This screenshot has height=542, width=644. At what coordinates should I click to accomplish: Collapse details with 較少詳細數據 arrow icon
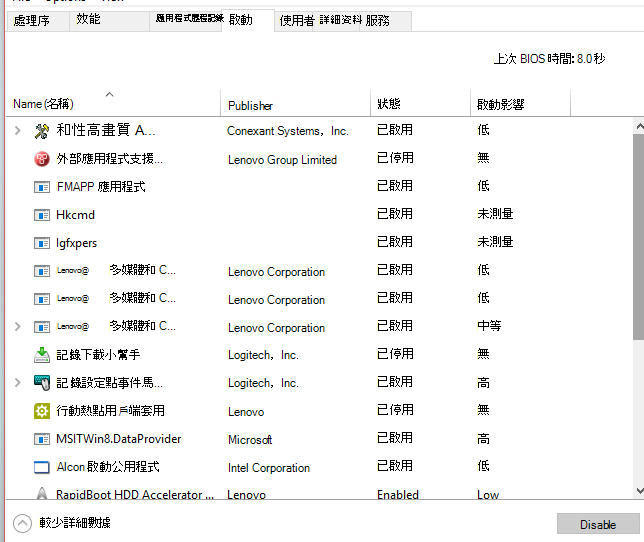22,524
